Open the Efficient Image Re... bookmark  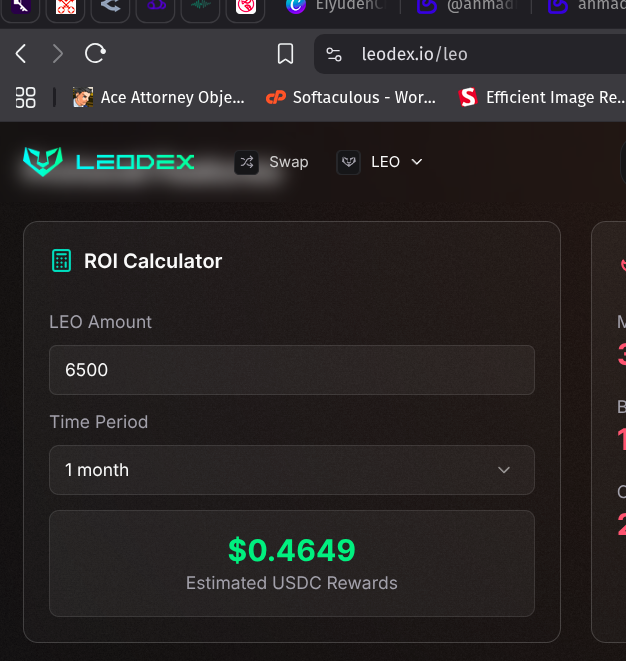pos(542,97)
